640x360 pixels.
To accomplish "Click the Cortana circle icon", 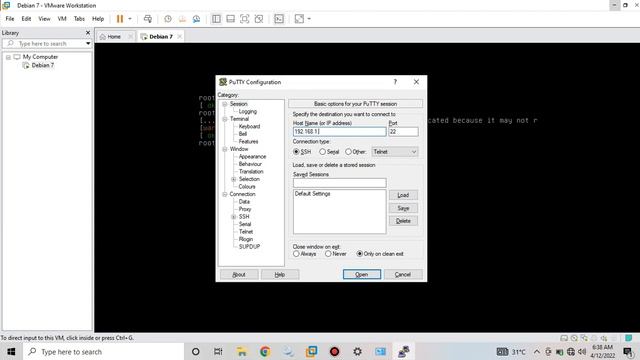I will [196, 351].
